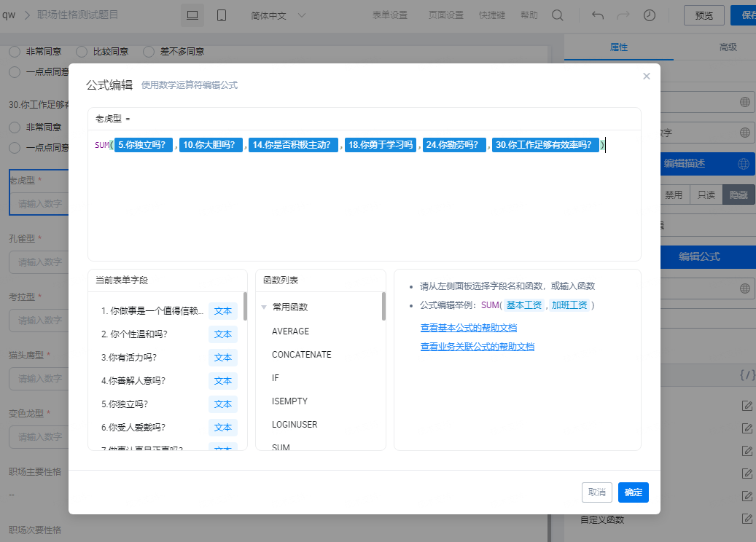
Task: Select formula tag 5.你独立吗?
Action: 143,144
